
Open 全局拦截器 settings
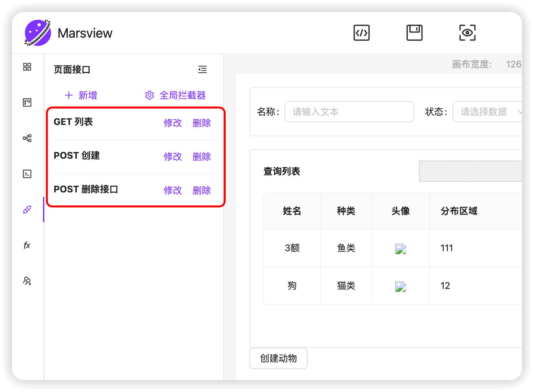(x=175, y=95)
